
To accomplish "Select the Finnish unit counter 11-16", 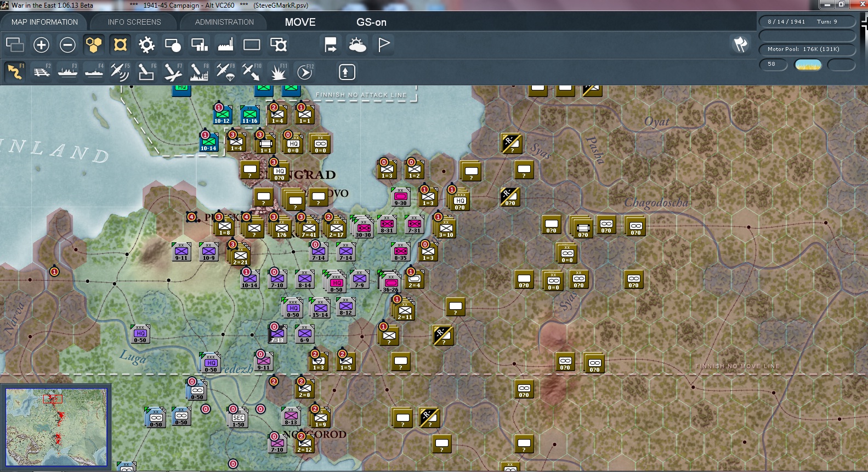I will (249, 115).
